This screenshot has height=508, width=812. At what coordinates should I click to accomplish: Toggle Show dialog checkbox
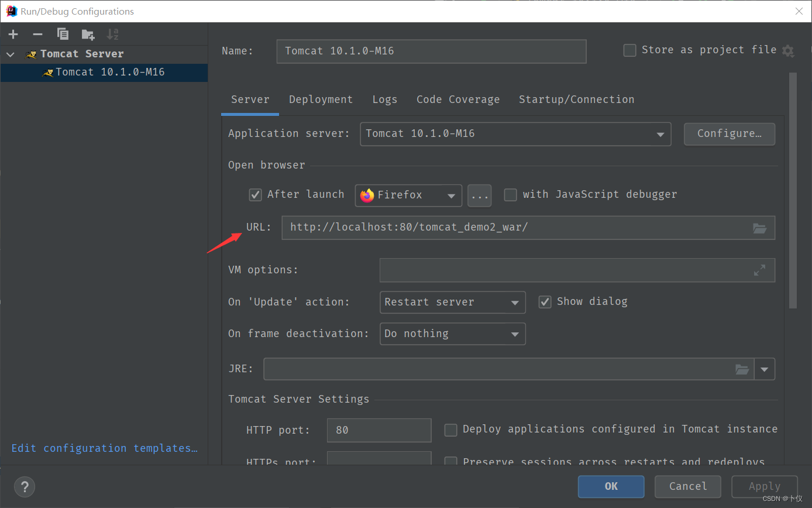pyautogui.click(x=545, y=302)
